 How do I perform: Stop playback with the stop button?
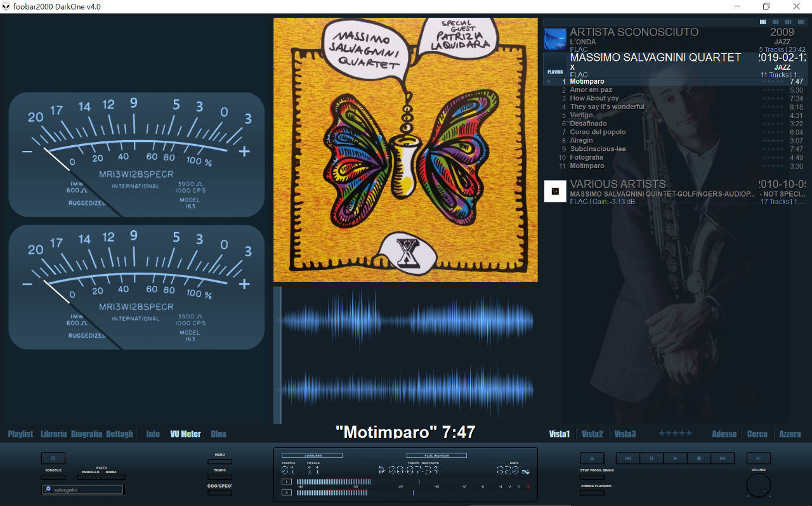699,458
